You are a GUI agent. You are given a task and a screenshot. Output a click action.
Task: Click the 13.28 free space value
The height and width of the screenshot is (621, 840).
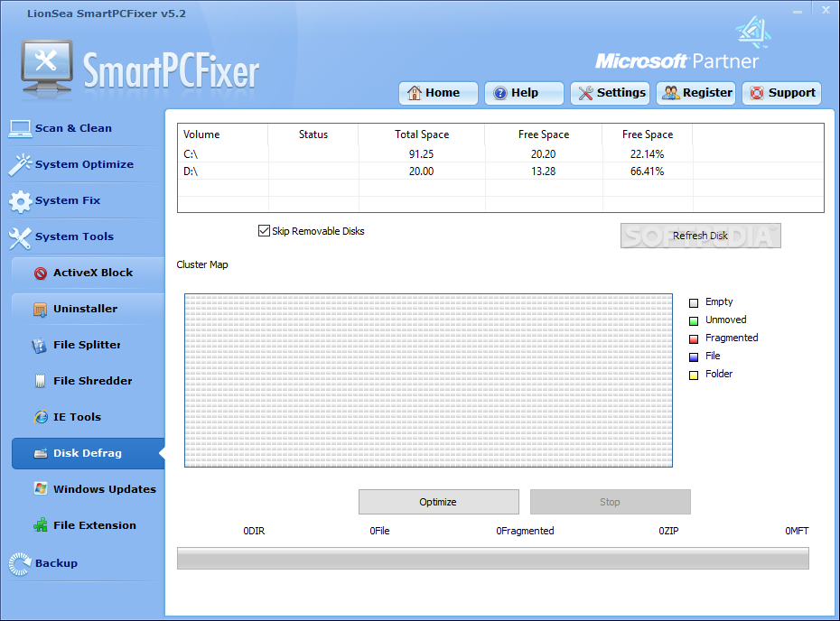543,171
